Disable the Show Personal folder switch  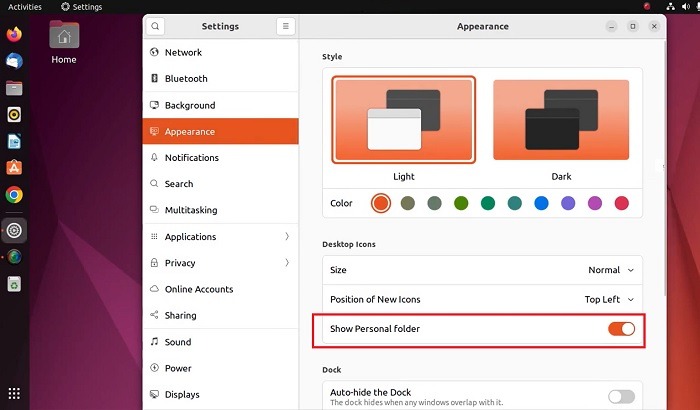(621, 329)
